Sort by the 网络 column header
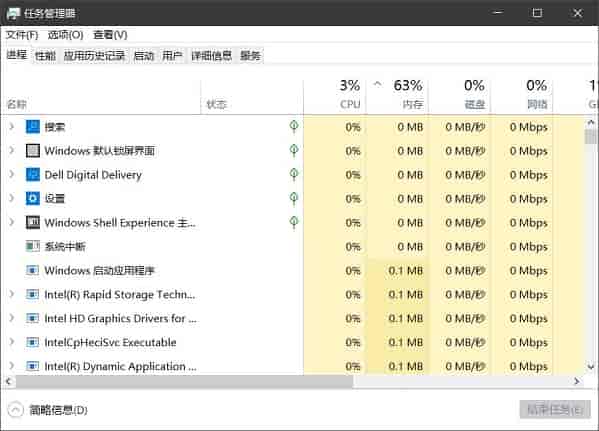 pos(521,96)
